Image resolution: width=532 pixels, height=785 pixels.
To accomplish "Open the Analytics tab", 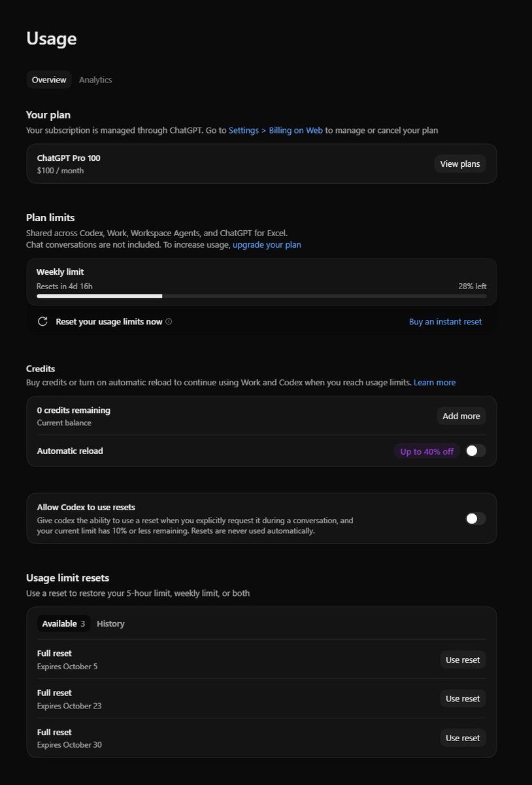I will click(95, 80).
